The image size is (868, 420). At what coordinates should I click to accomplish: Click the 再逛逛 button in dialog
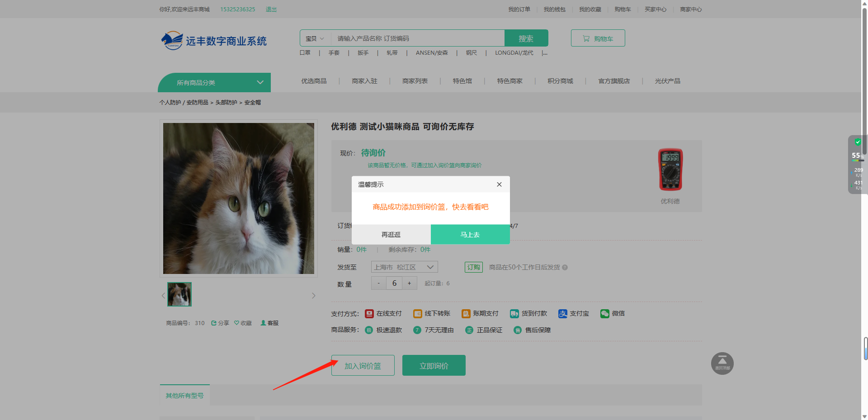pyautogui.click(x=391, y=235)
